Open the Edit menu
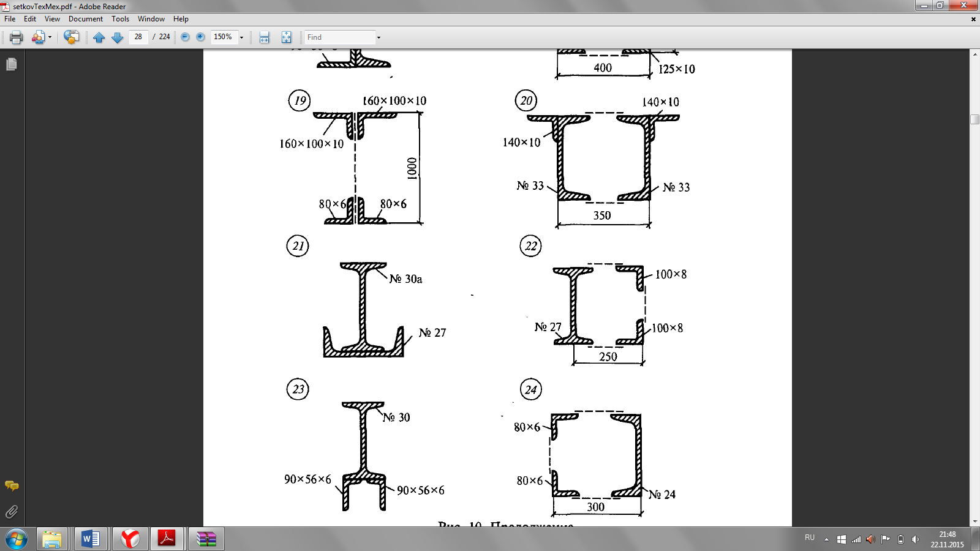This screenshot has width=980, height=551. tap(30, 19)
